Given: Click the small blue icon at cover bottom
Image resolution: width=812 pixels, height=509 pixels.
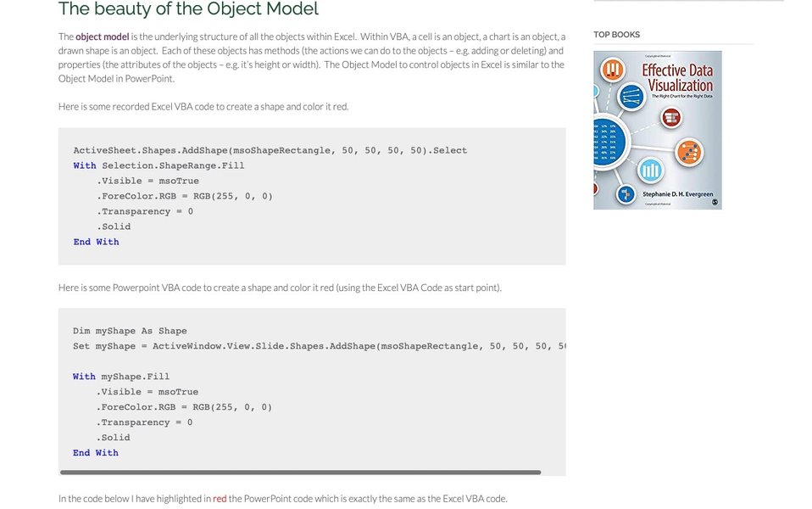Looking at the screenshot, I should [x=626, y=195].
